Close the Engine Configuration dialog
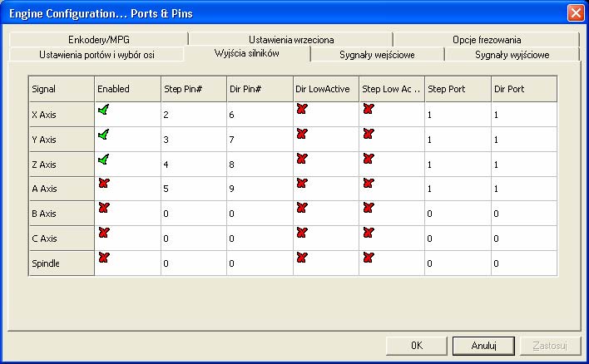 (x=576, y=13)
